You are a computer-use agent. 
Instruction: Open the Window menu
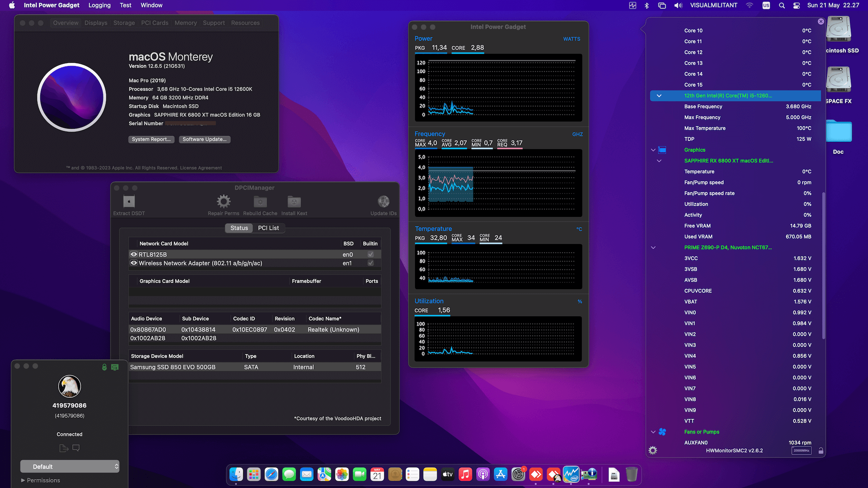[x=151, y=5]
